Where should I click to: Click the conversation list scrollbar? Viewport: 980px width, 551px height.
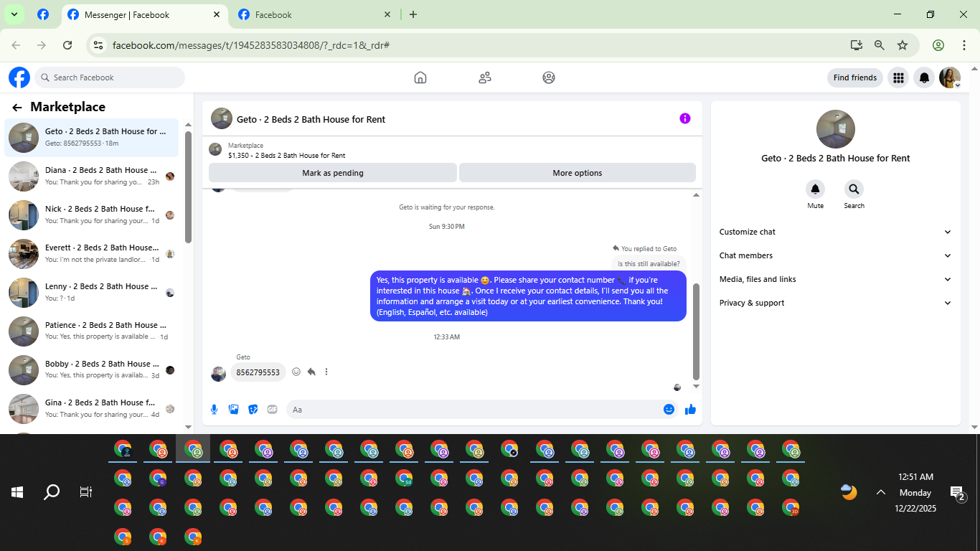coord(188,187)
